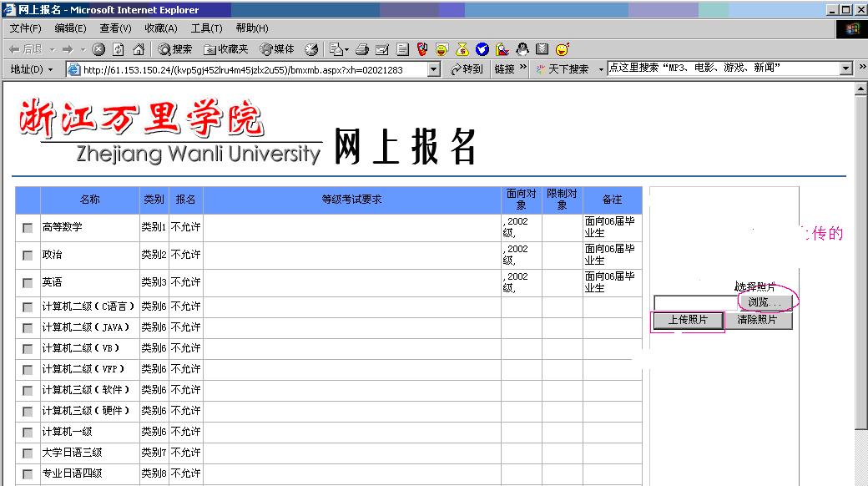Click the 链接 links toolbar label
Screen dimensions: 868x486
point(504,69)
